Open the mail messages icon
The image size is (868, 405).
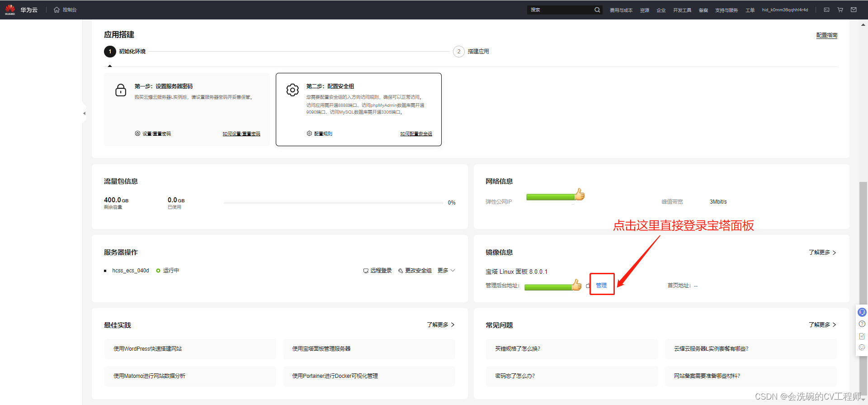(x=854, y=10)
